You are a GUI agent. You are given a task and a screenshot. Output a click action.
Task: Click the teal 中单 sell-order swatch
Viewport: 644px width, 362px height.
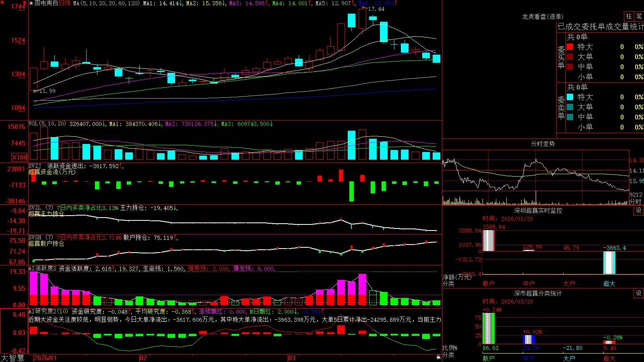(570, 117)
